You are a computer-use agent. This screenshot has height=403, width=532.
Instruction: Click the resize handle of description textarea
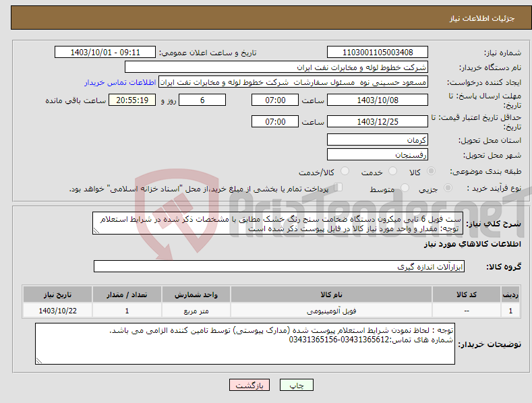click(x=96, y=230)
